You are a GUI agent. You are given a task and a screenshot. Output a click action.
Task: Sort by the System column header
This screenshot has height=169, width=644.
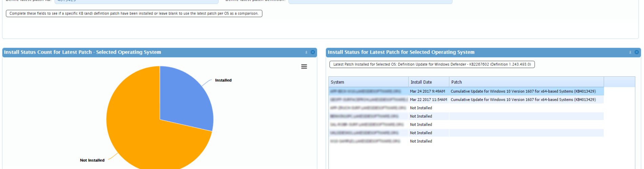(x=368, y=82)
